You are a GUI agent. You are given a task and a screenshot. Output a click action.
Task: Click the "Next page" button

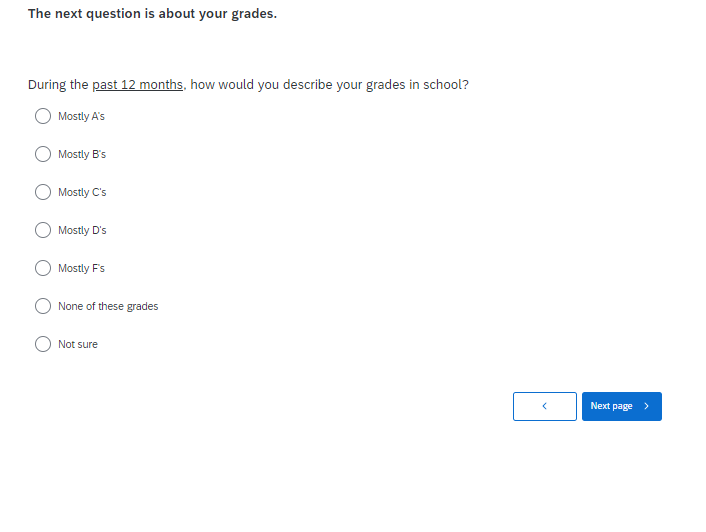click(x=612, y=406)
